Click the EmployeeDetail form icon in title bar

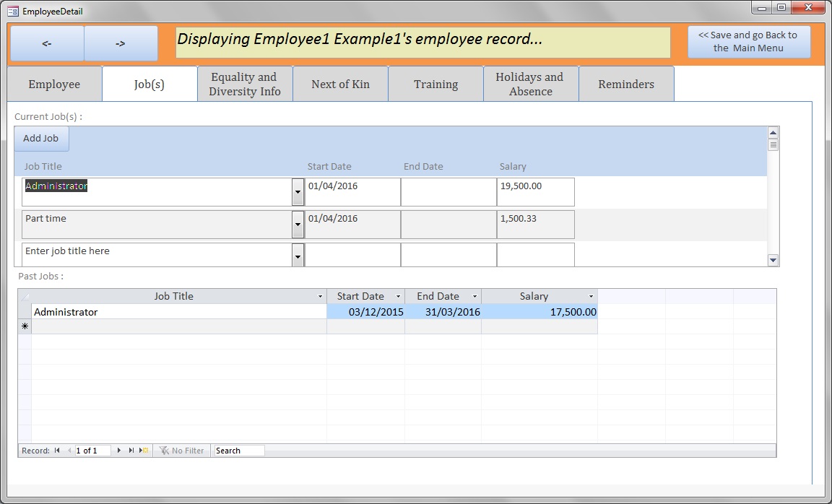[12, 12]
